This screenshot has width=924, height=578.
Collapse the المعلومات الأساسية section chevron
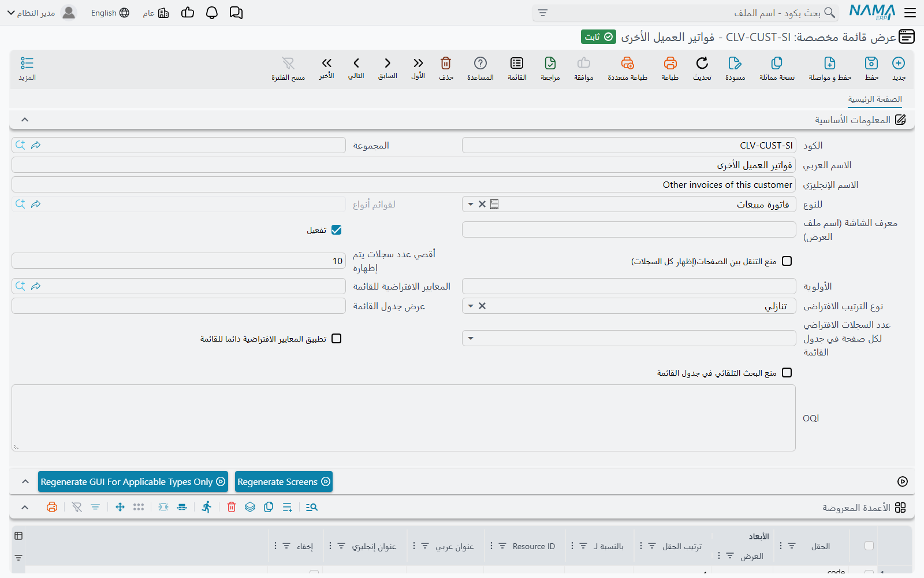pyautogui.click(x=25, y=120)
